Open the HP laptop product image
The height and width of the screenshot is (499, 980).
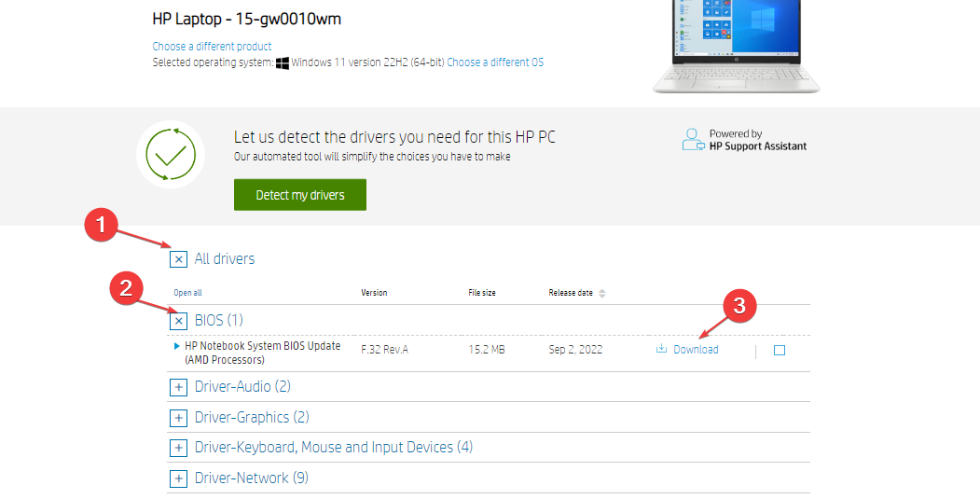click(737, 47)
